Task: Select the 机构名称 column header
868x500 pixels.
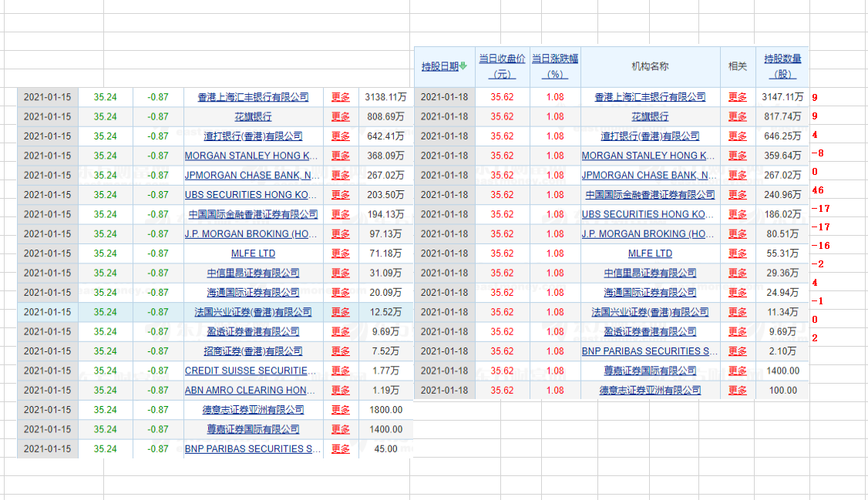Action: [651, 66]
